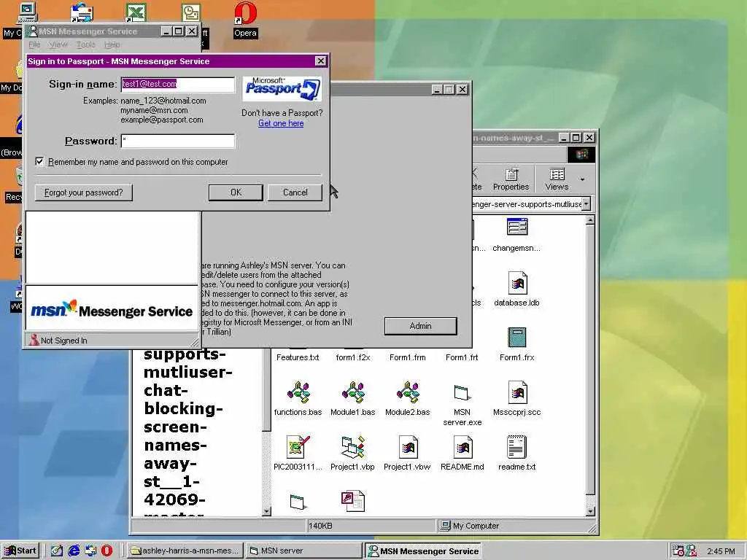Click Cancel in the sign-in dialog
Screen dimensions: 747x560
[x=295, y=192]
